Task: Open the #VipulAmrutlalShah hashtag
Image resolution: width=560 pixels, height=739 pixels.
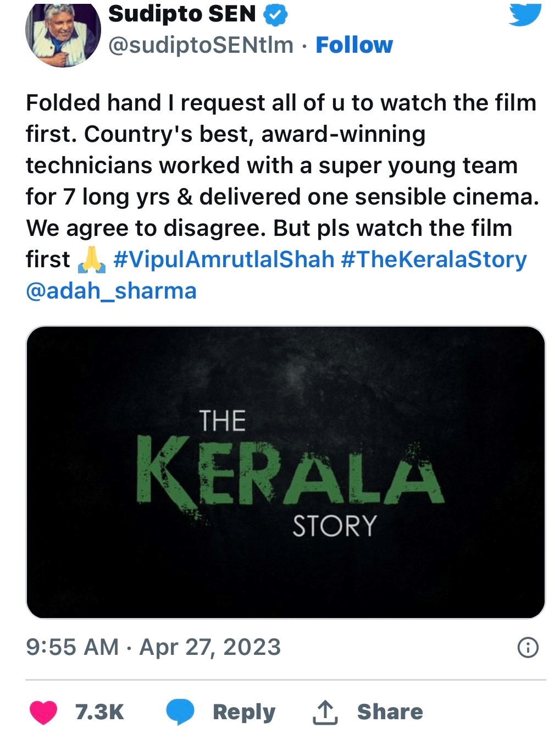Action: 224,260
